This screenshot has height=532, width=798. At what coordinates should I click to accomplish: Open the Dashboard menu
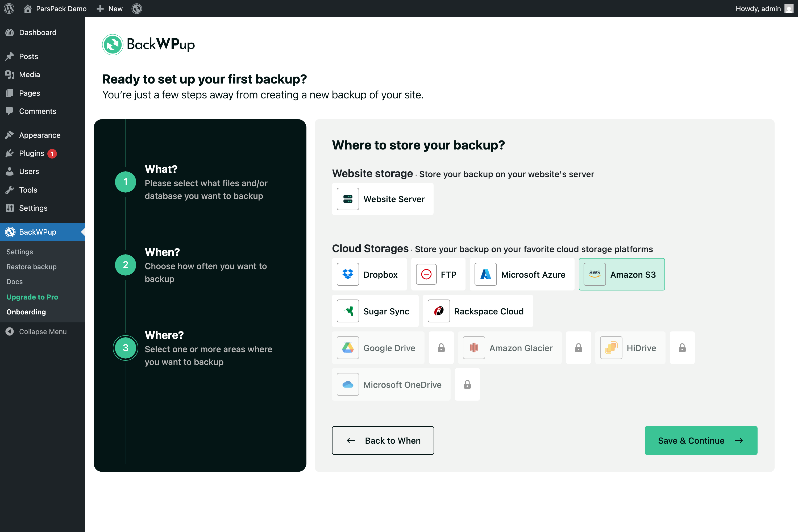[x=38, y=32]
